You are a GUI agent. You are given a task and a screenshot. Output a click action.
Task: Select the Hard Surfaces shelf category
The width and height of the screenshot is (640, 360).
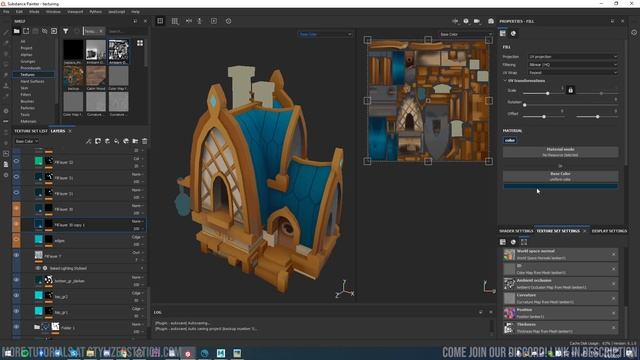click(x=32, y=81)
